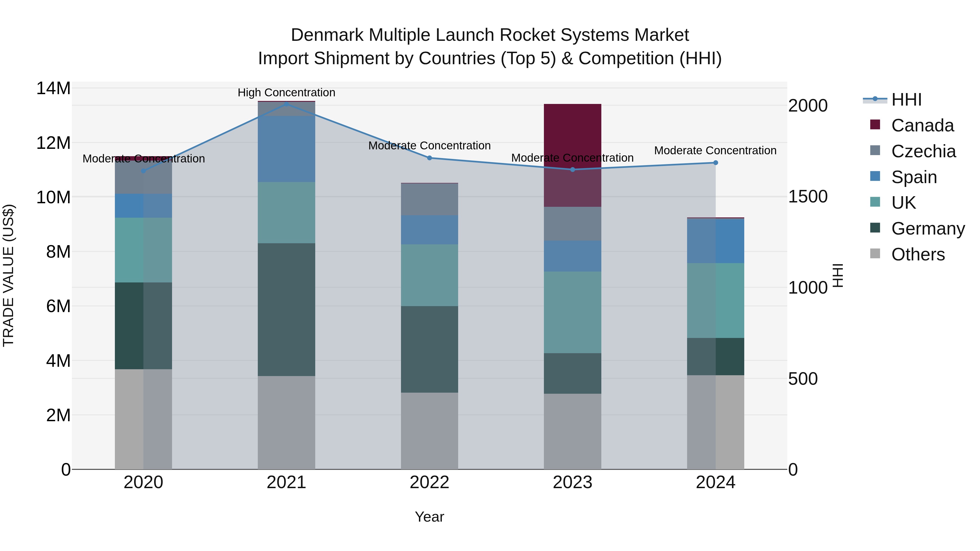This screenshot has width=980, height=551.
Task: Click the Germany legend color swatch
Action: 875,228
